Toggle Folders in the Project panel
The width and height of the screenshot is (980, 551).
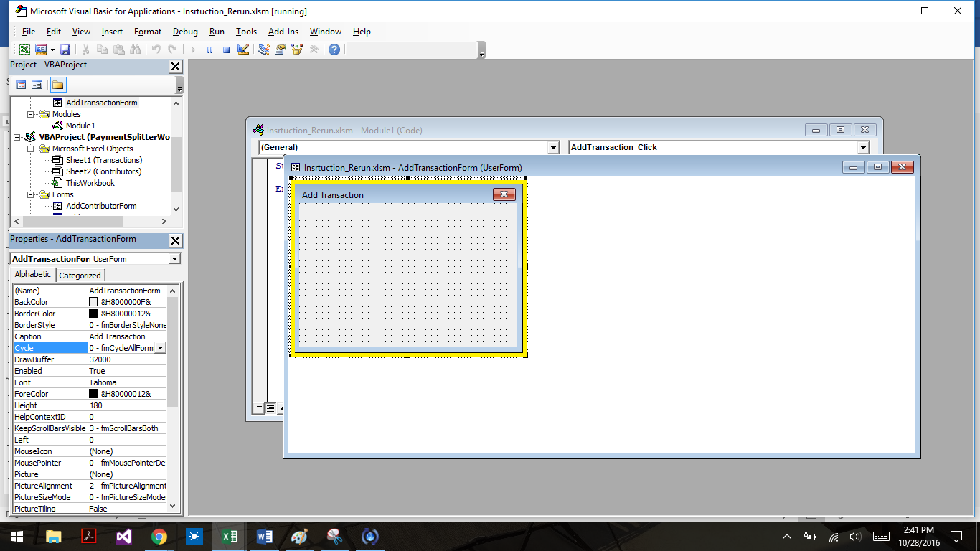click(x=57, y=85)
